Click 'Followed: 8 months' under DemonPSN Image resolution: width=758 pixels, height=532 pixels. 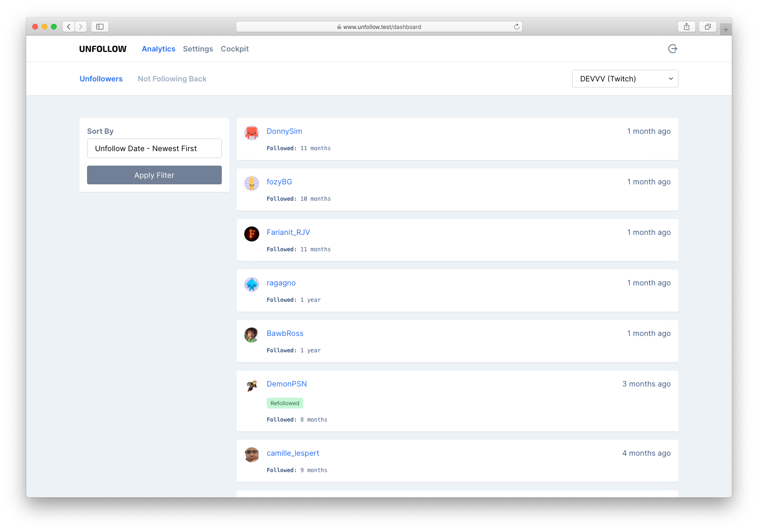(297, 420)
